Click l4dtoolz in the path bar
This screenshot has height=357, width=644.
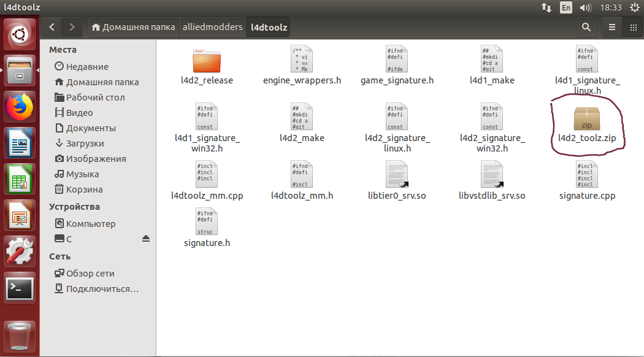[x=269, y=27]
